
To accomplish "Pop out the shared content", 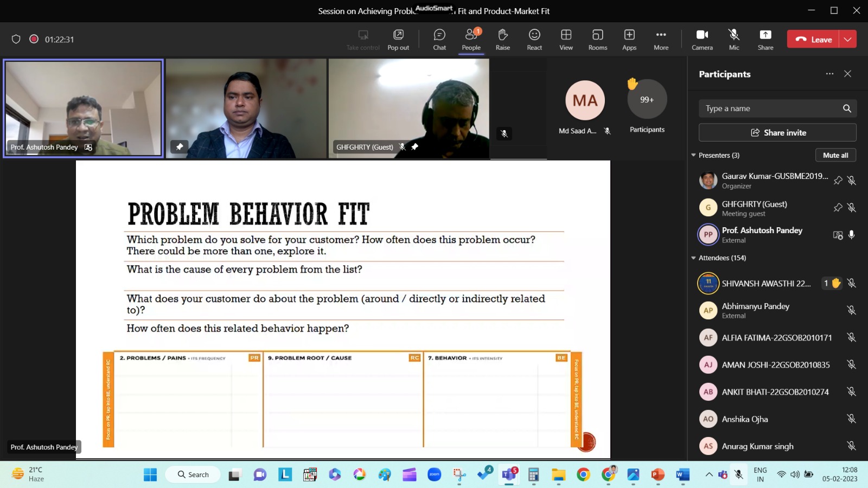I will [398, 39].
